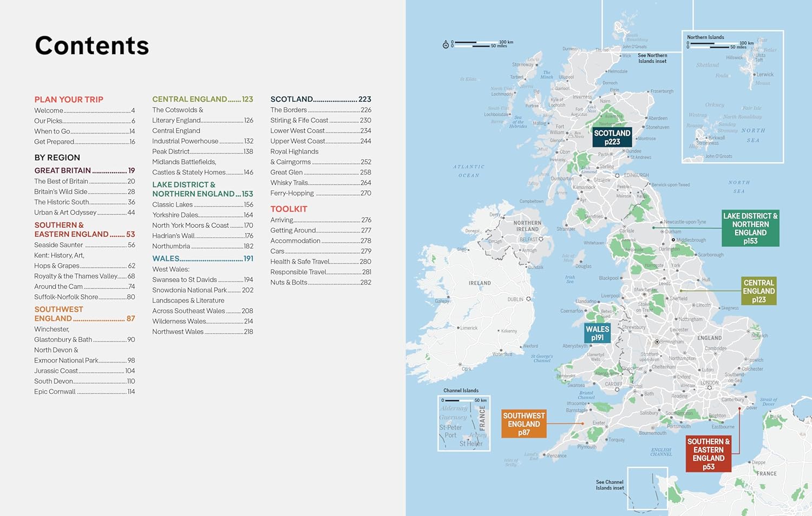Screen dimensions: 812x516
Task: Click the Dublin capital marker icon
Action: point(528,299)
